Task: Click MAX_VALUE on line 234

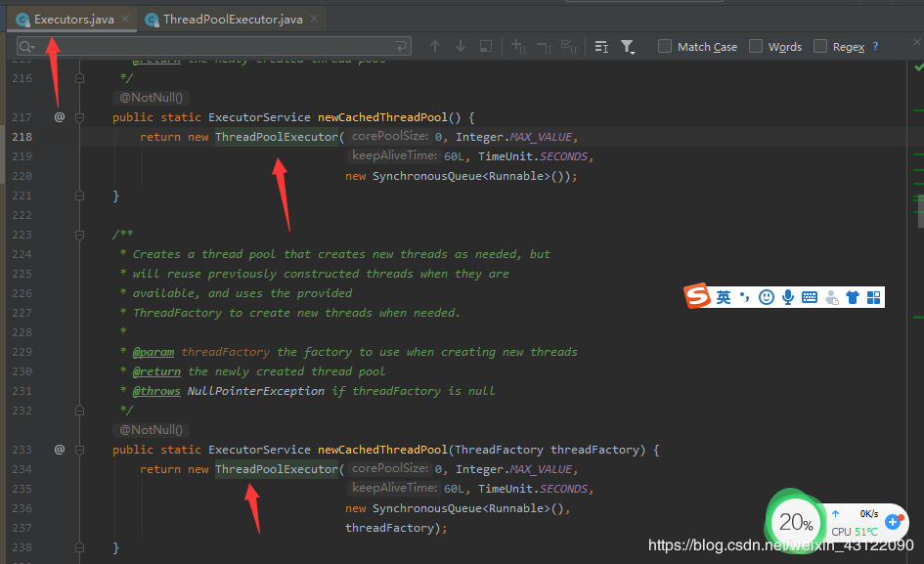Action: (x=541, y=469)
